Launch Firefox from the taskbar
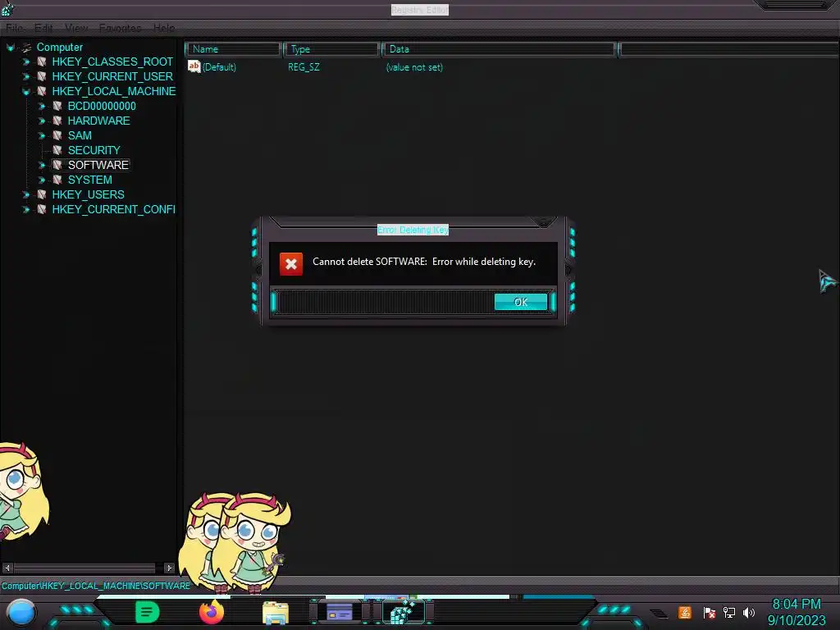This screenshot has height=630, width=840. tap(212, 612)
